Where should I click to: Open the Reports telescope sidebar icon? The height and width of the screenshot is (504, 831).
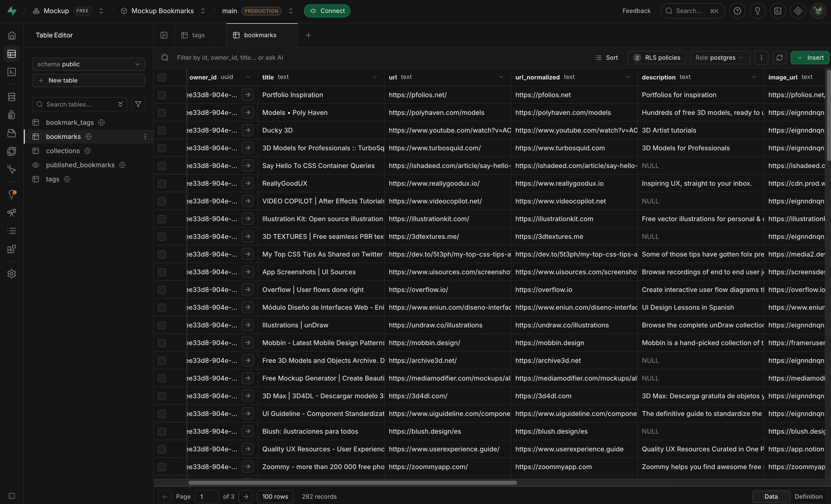[12, 212]
